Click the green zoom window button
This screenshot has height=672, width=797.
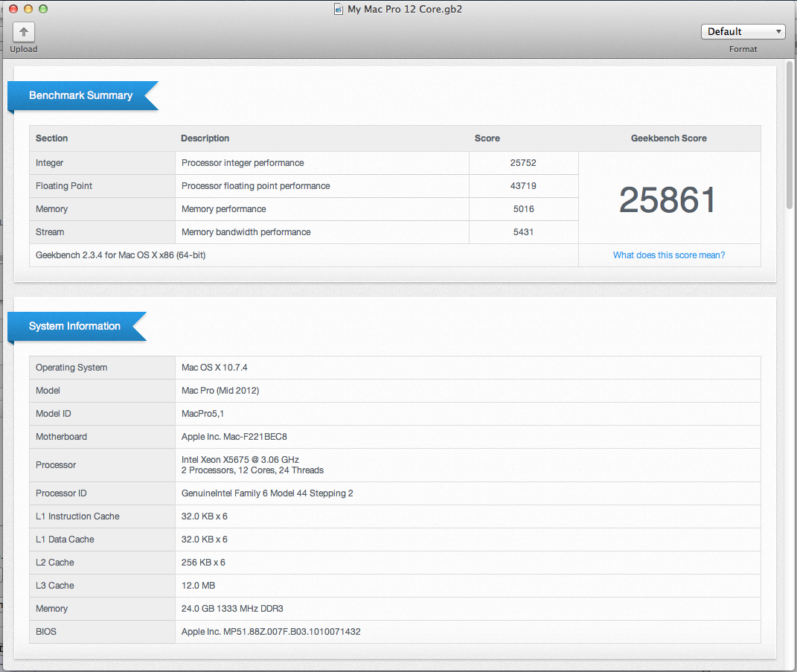click(43, 9)
